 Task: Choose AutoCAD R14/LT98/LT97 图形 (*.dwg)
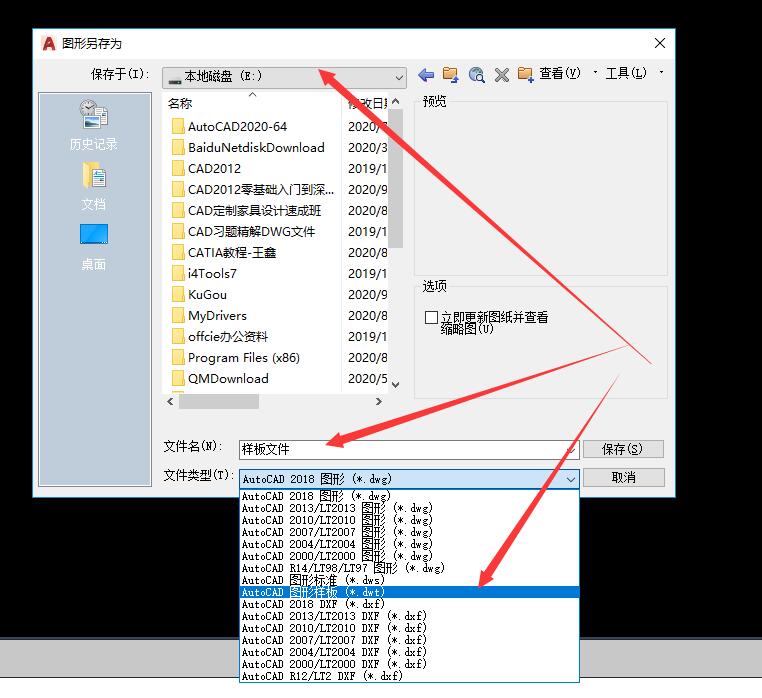click(409, 568)
